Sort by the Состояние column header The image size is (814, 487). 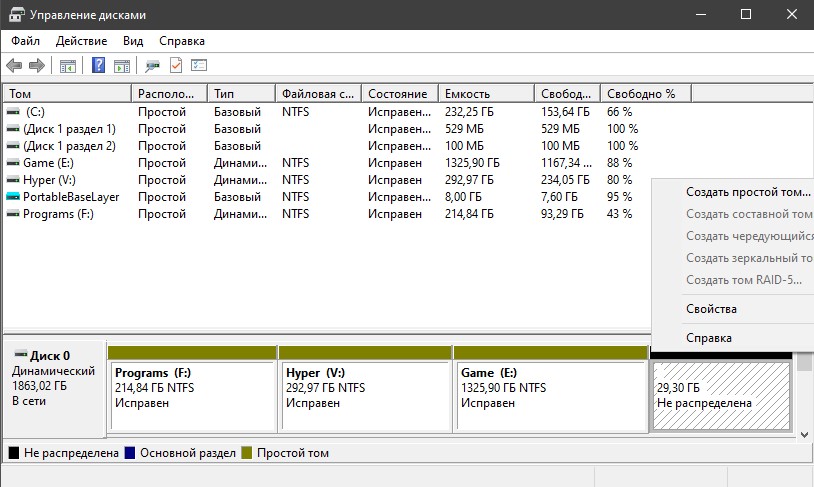[x=400, y=93]
